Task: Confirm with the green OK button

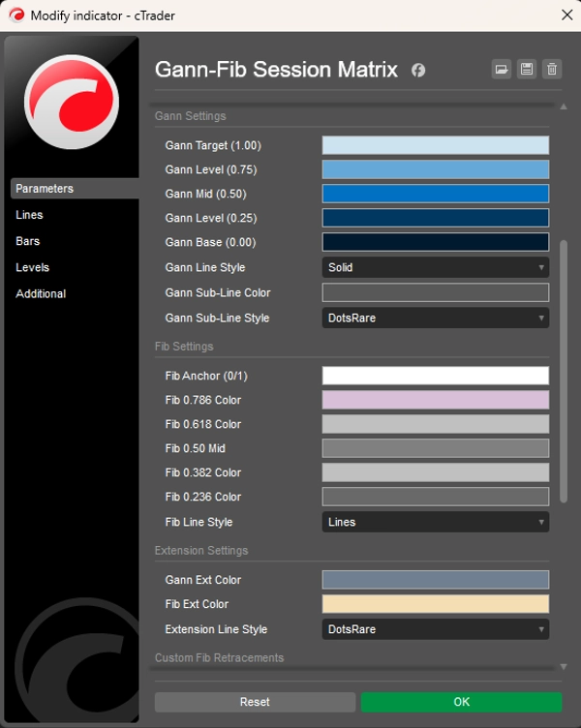Action: click(x=461, y=702)
